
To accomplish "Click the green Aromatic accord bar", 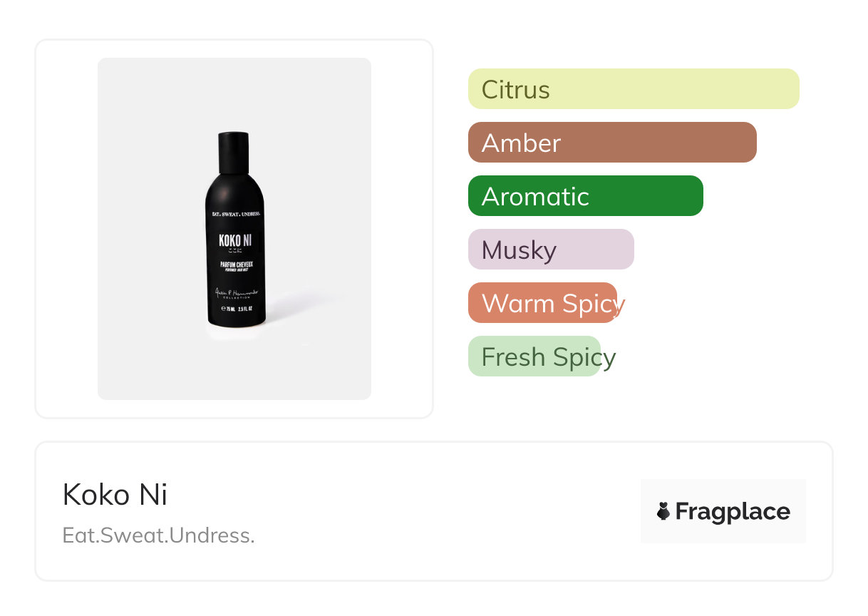I will (x=585, y=196).
